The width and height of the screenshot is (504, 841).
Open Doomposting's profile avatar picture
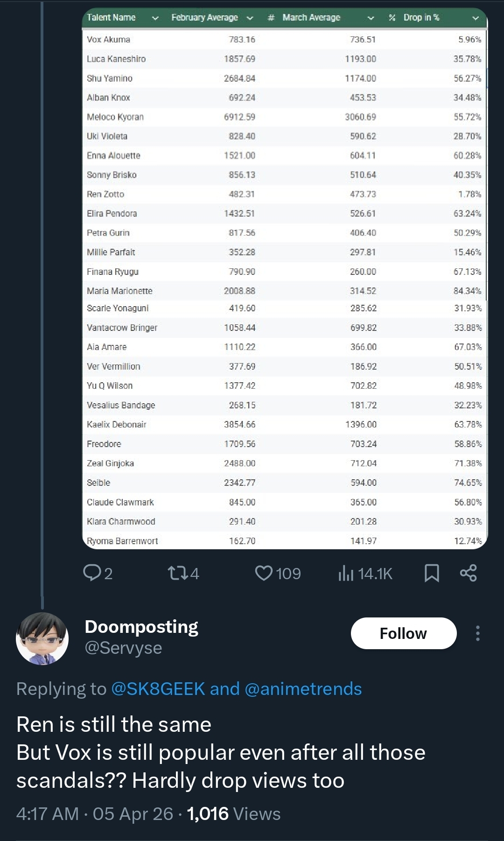[x=42, y=638]
